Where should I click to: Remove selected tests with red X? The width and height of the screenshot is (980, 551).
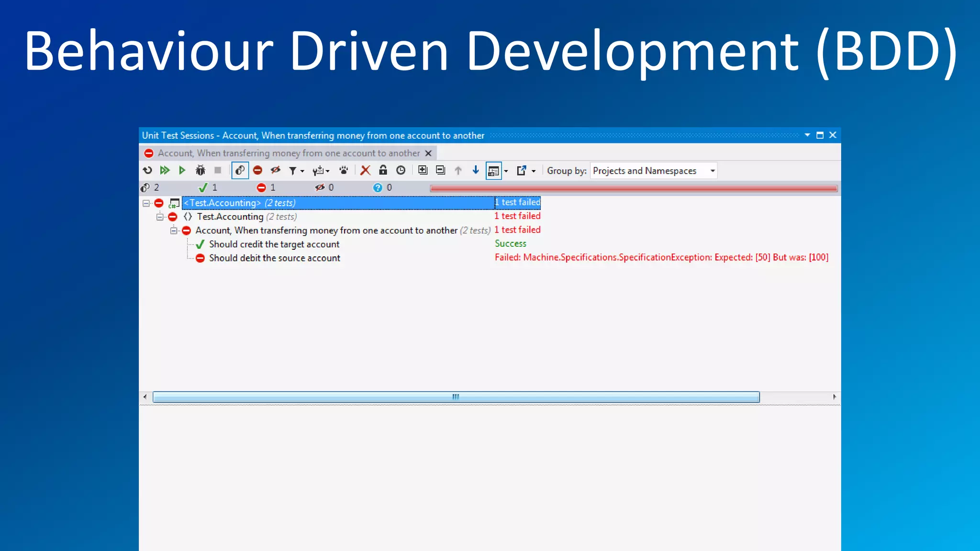[366, 170]
